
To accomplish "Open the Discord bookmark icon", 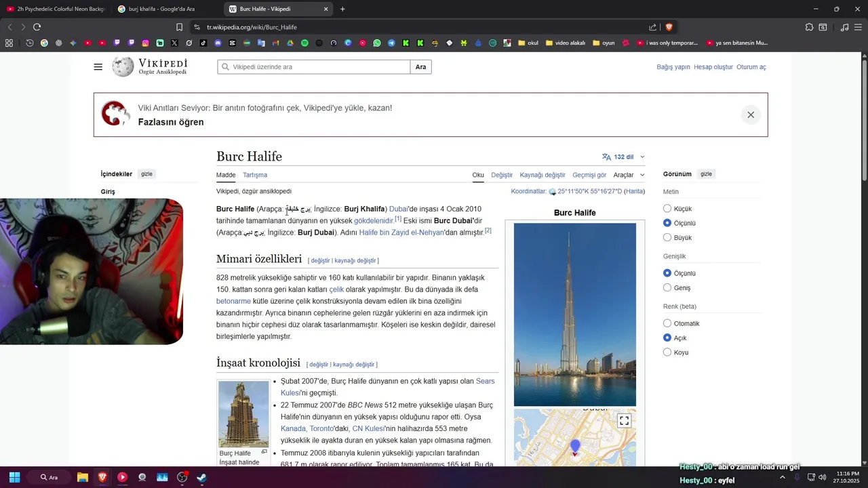I will 218,43.
